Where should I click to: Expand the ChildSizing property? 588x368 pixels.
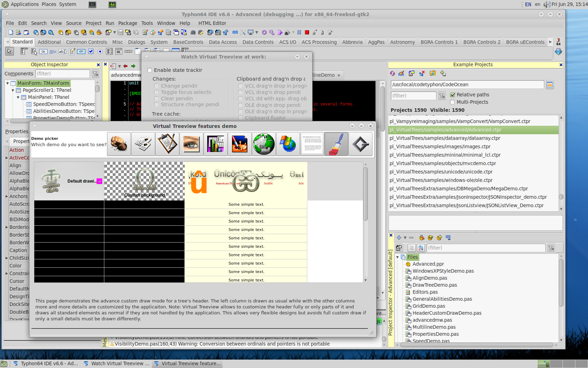7,258
